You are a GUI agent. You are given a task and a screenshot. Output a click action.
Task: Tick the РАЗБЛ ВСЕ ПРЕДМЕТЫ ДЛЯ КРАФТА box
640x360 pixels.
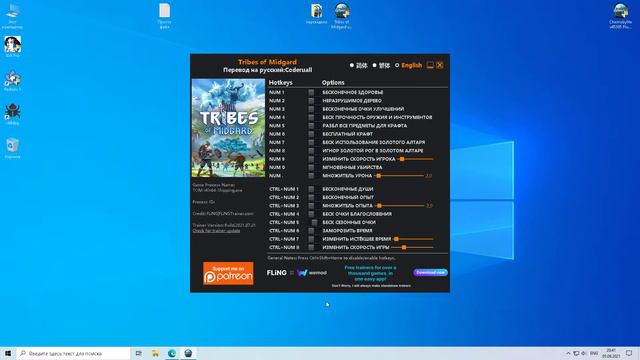(311, 126)
